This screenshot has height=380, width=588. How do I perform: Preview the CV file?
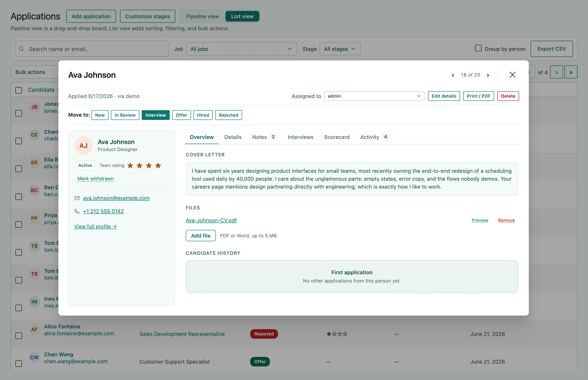click(x=480, y=220)
